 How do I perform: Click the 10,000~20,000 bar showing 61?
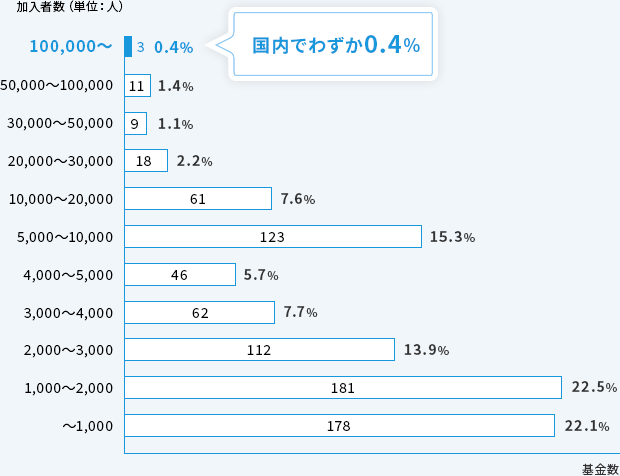point(198,199)
